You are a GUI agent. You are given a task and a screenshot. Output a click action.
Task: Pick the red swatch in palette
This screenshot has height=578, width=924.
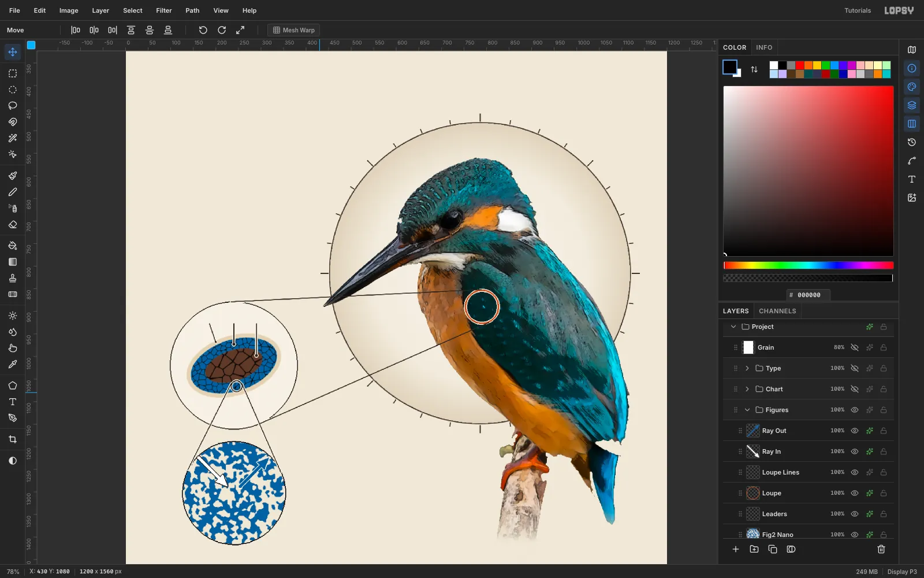(800, 65)
